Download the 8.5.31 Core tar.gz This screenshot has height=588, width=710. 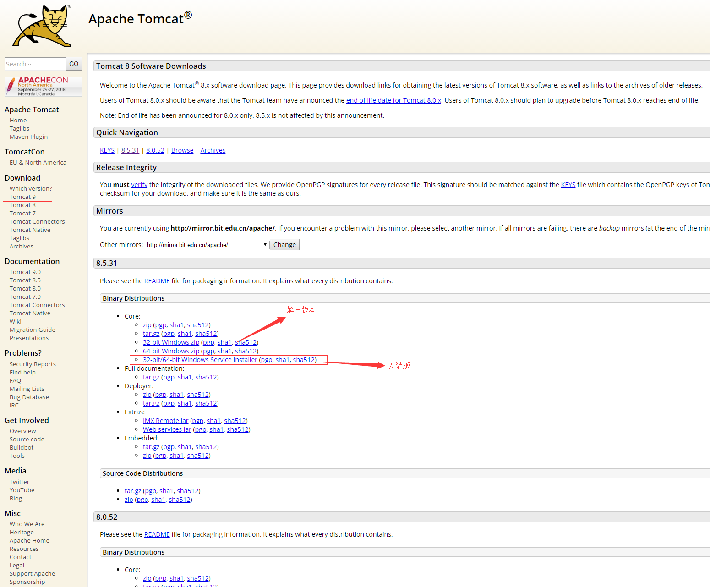click(151, 334)
